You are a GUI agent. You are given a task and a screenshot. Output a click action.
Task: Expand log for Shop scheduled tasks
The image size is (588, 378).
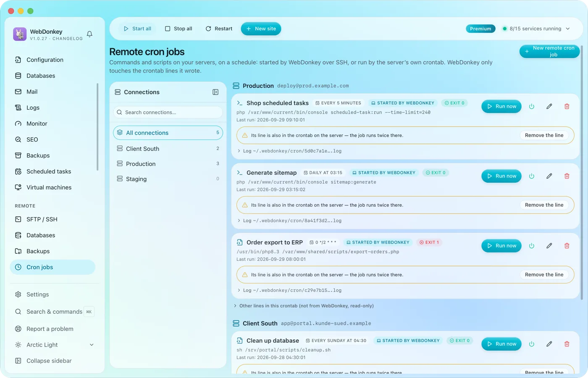pos(289,151)
